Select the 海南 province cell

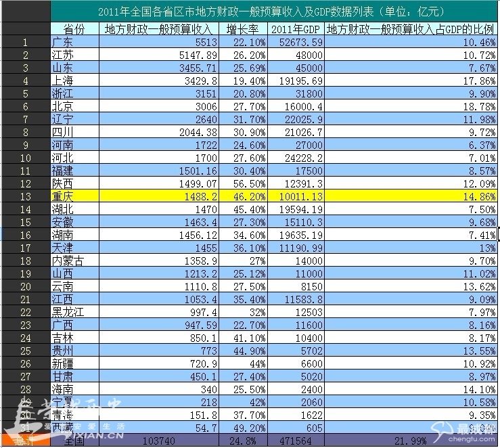point(75,389)
